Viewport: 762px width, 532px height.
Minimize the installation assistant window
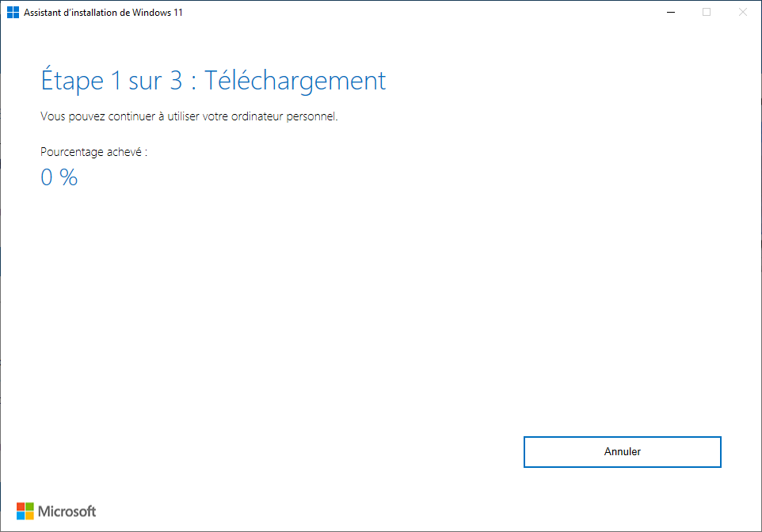tap(671, 12)
